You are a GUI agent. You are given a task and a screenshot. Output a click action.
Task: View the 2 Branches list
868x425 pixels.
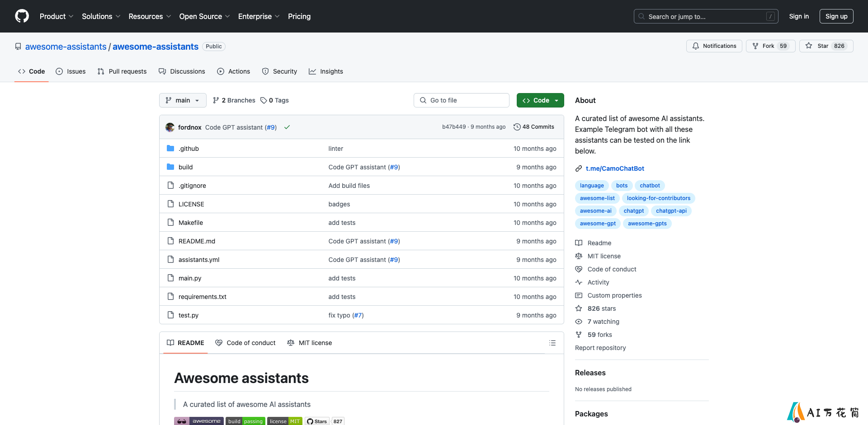pos(234,100)
